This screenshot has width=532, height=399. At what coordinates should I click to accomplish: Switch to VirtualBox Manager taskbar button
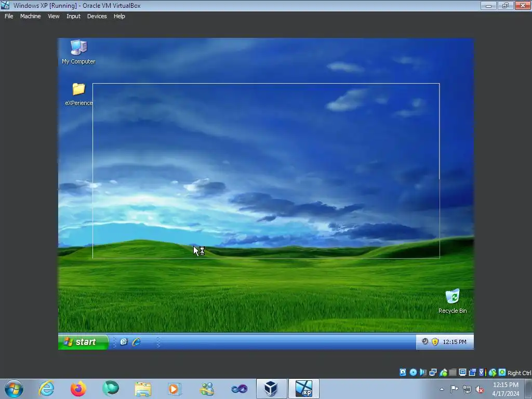271,389
